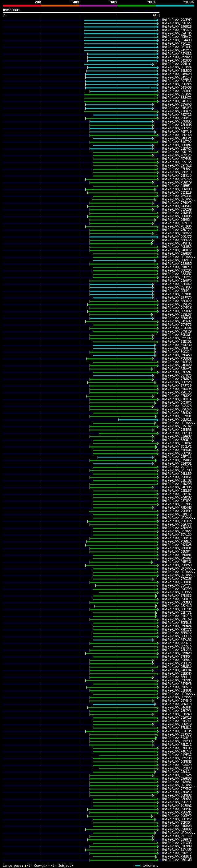
Task: Click the white query sequence bar
Action: (x=81, y=12)
